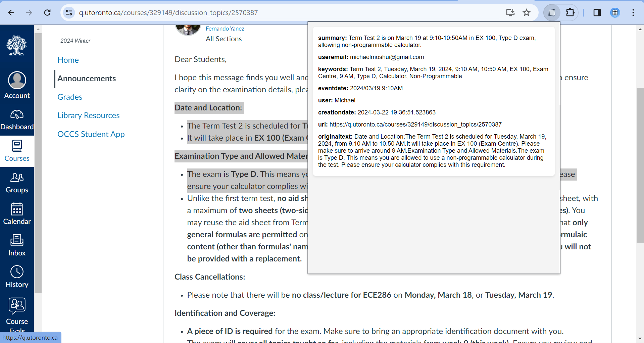Click the '2024 Winter' term label

[76, 41]
